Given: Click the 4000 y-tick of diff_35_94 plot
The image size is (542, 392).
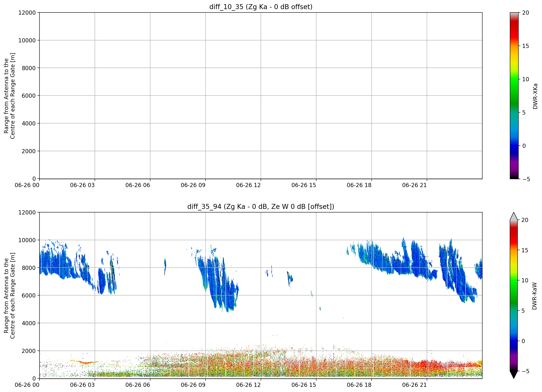Looking at the screenshot, I should (x=29, y=323).
